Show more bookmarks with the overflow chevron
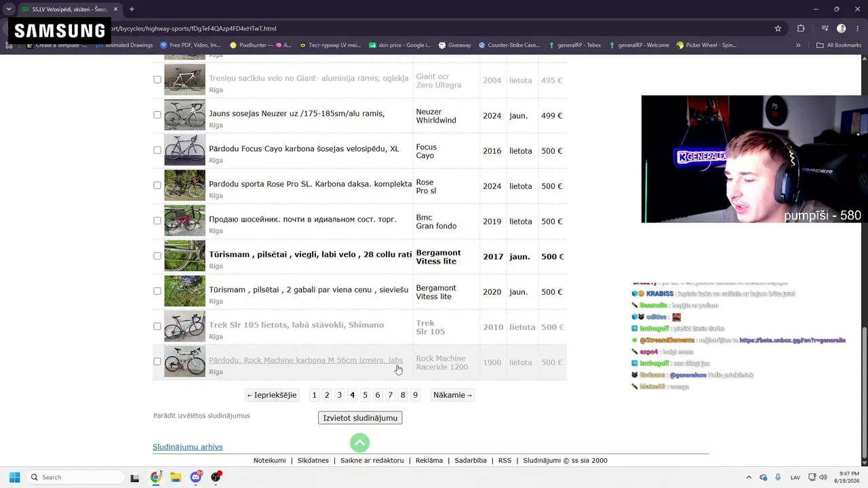 pos(798,45)
